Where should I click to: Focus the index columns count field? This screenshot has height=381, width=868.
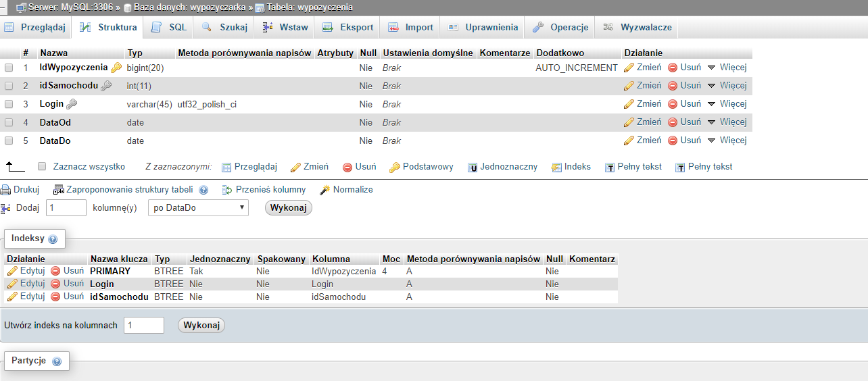click(x=144, y=325)
